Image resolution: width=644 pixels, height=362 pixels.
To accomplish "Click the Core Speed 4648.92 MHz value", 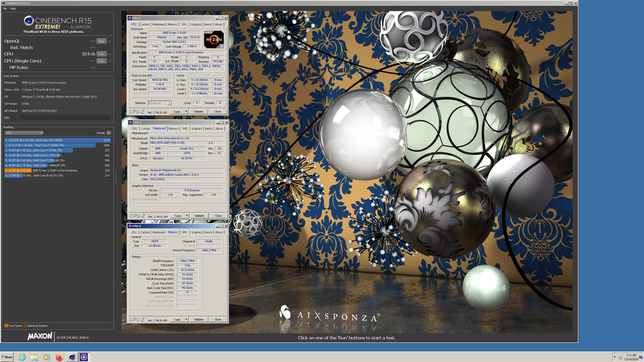I will tap(160, 80).
